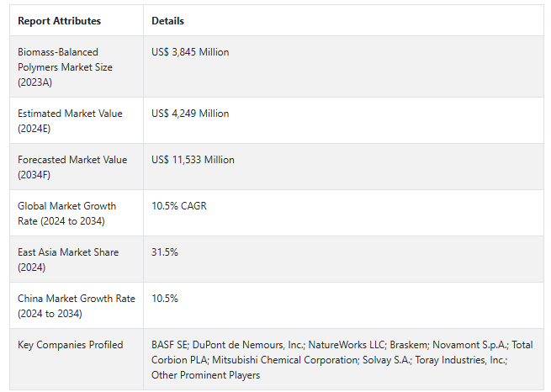Select the Key Companies Profiled label

pyautogui.click(x=70, y=345)
